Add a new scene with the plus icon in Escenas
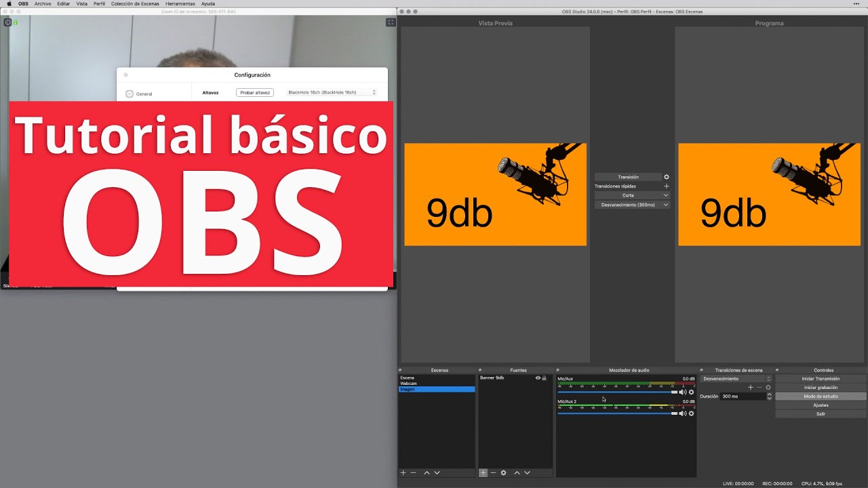Viewport: 868px width, 488px height. click(403, 472)
